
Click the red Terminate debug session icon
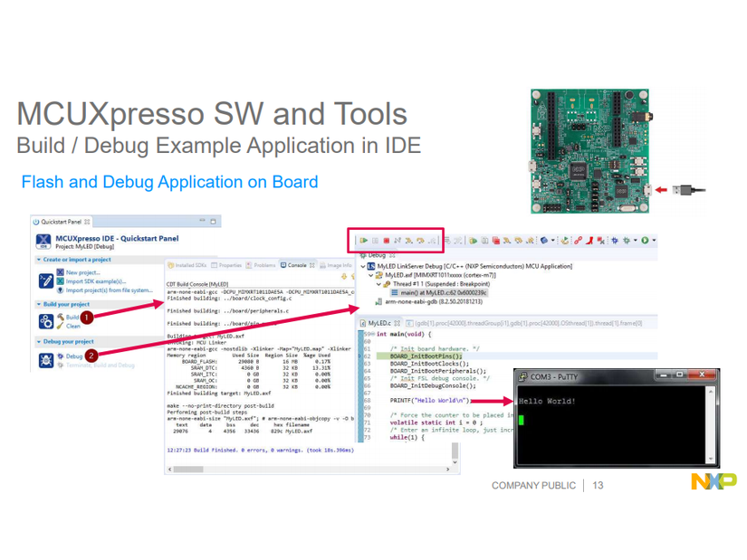[x=387, y=241]
